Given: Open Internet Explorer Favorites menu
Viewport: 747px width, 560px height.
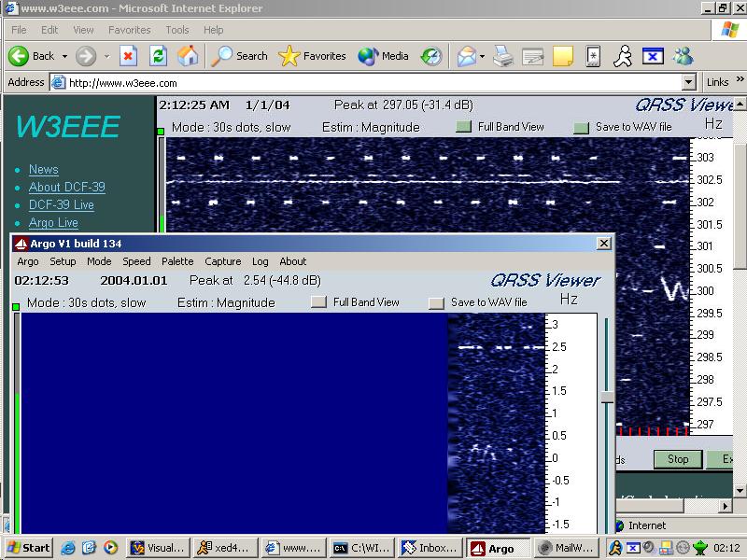Looking at the screenshot, I should [x=129, y=30].
